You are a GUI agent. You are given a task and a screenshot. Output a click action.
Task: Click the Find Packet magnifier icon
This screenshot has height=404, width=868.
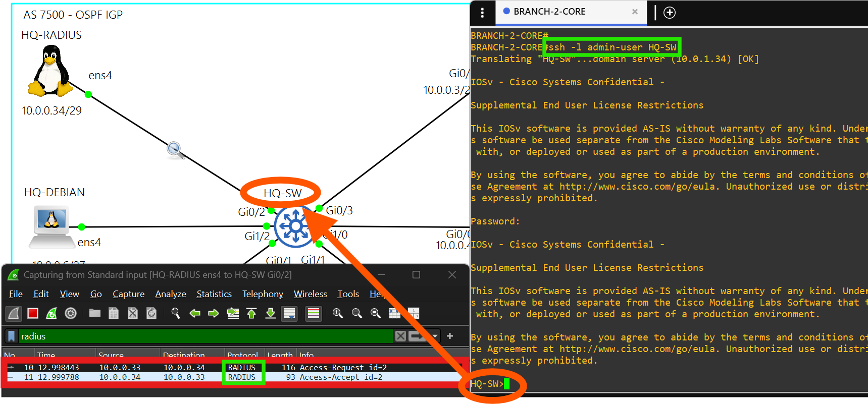pos(176,314)
